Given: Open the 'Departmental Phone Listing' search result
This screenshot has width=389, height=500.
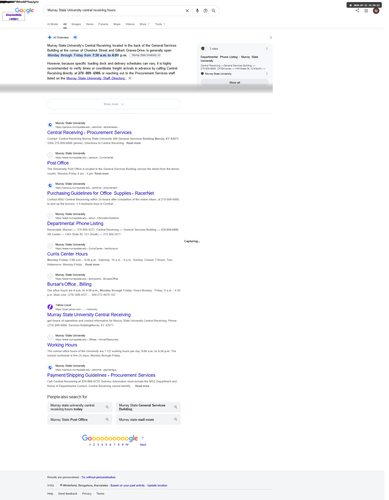Looking at the screenshot, I should (x=75, y=223).
